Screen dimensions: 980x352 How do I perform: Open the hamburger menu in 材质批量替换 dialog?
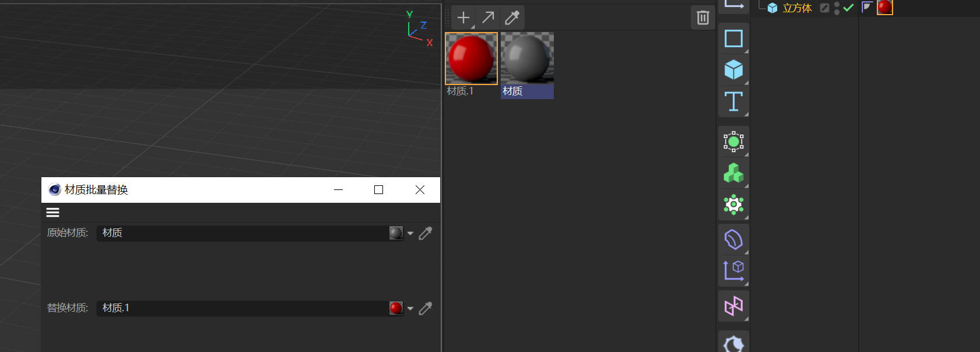(53, 212)
